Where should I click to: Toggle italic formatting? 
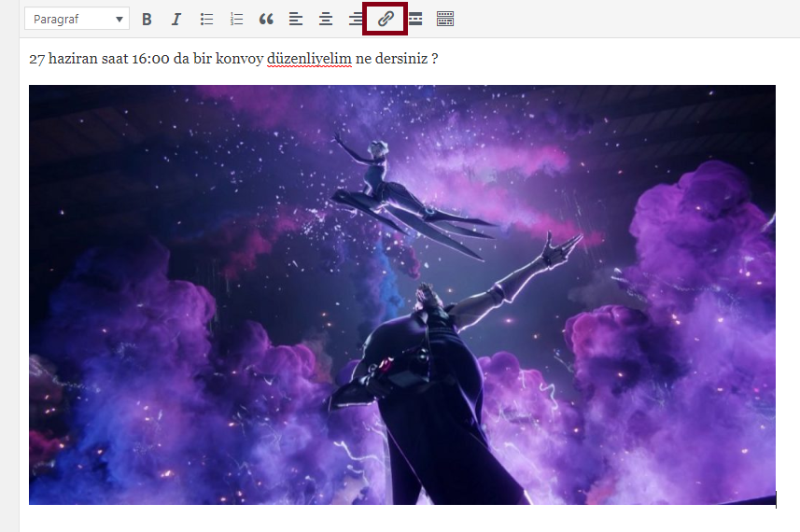[176, 20]
